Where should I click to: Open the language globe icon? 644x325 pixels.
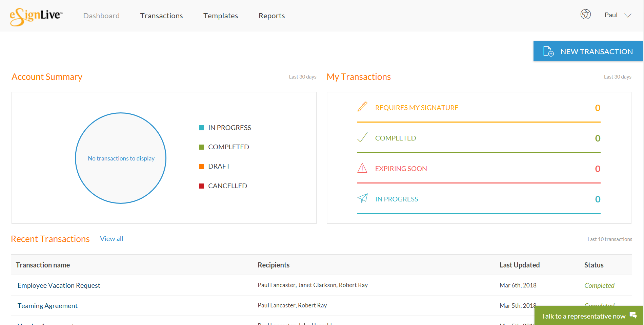coord(586,14)
